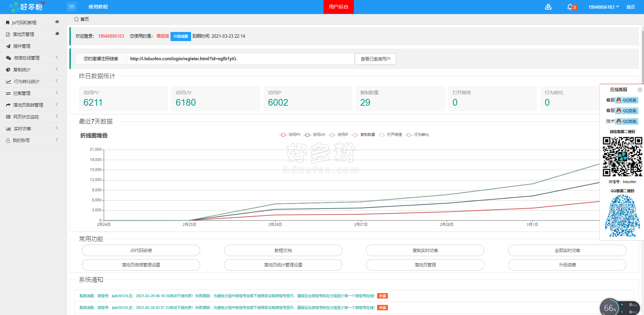Image resolution: width=644 pixels, height=315 pixels.
Task: Click the user icon beside 我的账号
Action: [x=8, y=140]
